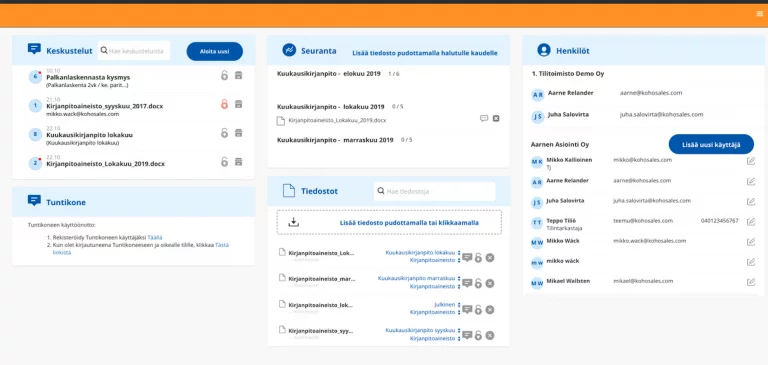Toggle lock on Kirjanpitoaineisto_syy... file
The width and height of the screenshot is (768, 365).
tap(479, 335)
